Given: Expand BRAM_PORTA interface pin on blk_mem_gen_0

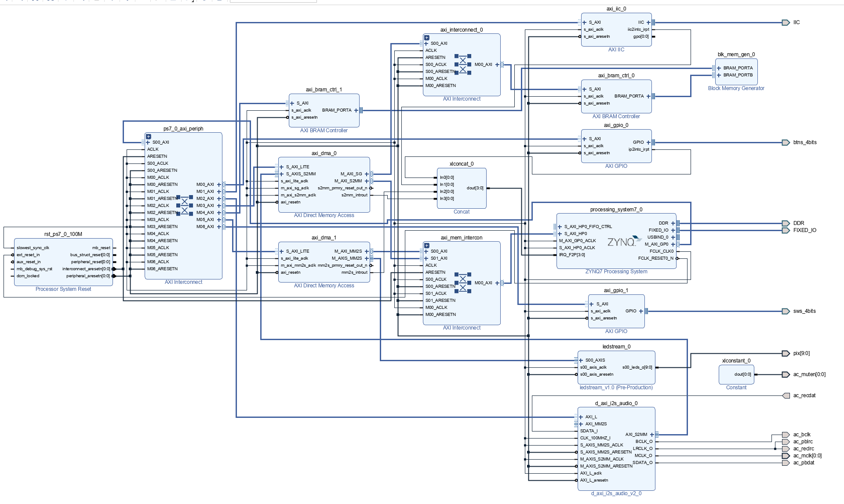Looking at the screenshot, I should 719,68.
